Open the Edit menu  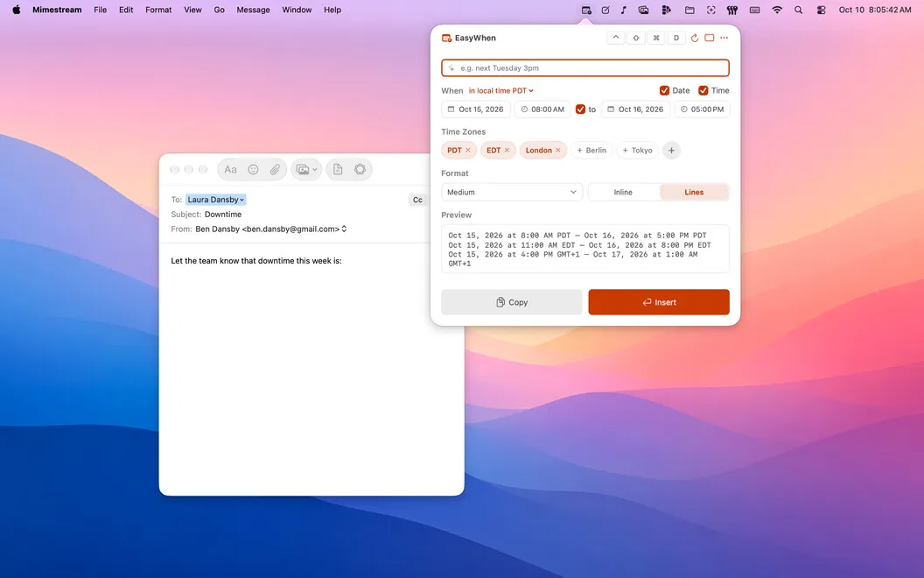126,10
